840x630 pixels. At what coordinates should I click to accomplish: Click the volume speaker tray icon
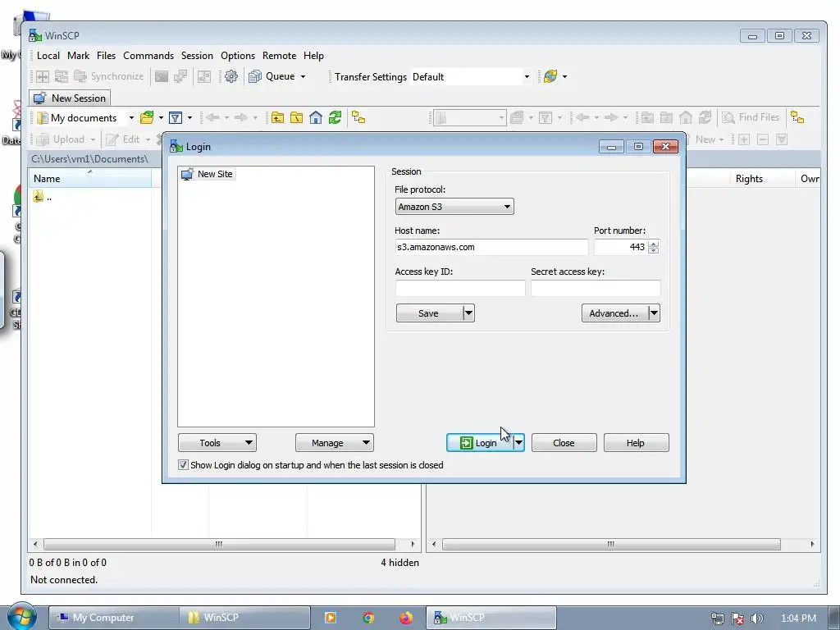tap(756, 619)
